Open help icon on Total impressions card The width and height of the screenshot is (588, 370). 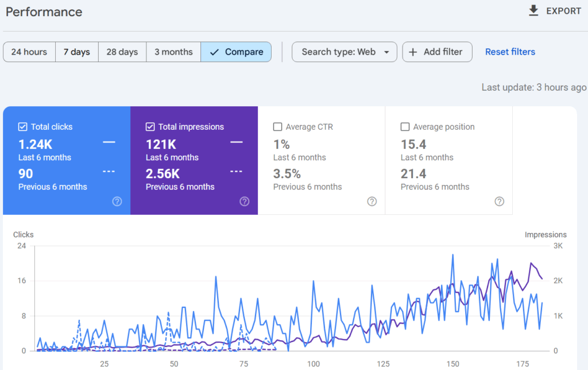(x=245, y=202)
